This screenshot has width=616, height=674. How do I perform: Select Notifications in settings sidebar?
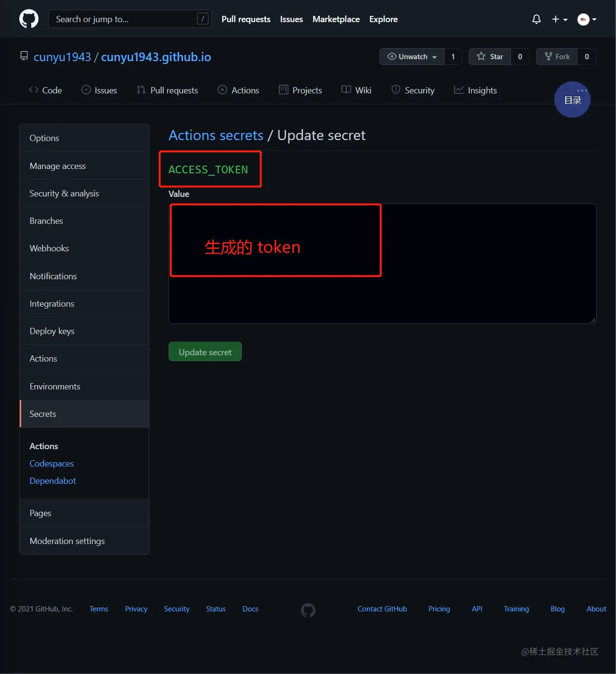tap(84, 276)
